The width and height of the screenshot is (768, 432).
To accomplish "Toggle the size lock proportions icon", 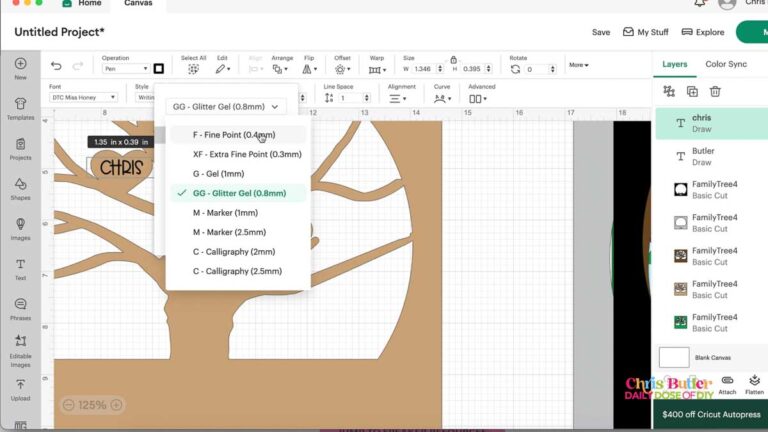I will click(453, 59).
